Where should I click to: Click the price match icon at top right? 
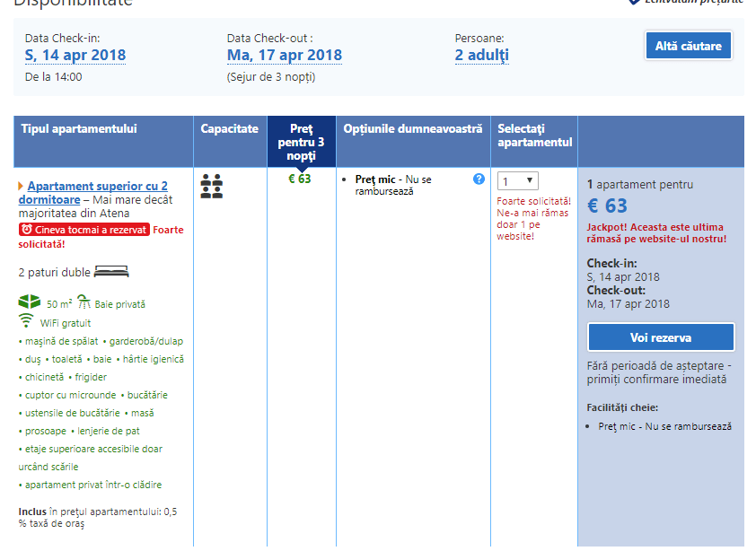(x=635, y=3)
